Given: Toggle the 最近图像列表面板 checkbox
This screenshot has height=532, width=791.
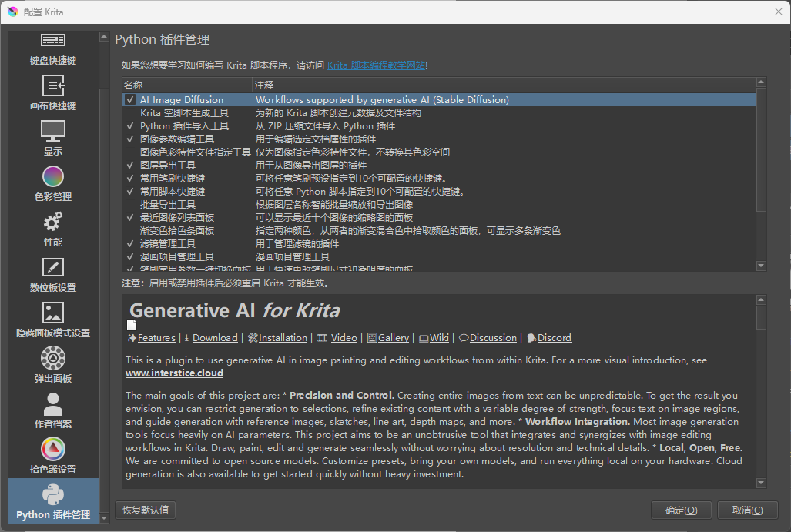Looking at the screenshot, I should (130, 218).
